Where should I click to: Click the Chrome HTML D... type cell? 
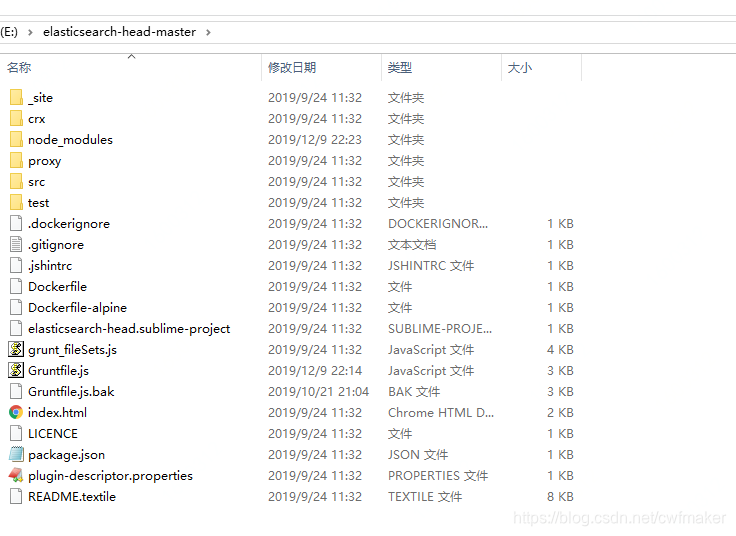click(x=441, y=413)
